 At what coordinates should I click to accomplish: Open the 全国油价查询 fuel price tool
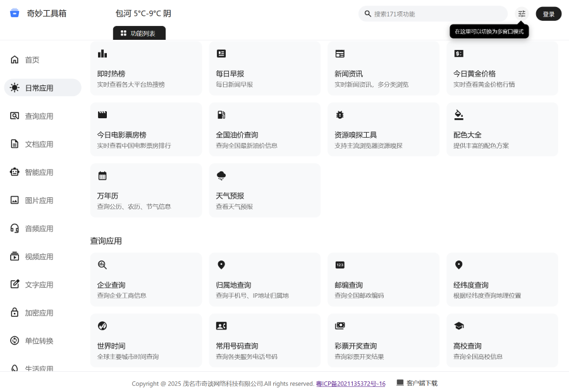pyautogui.click(x=264, y=129)
